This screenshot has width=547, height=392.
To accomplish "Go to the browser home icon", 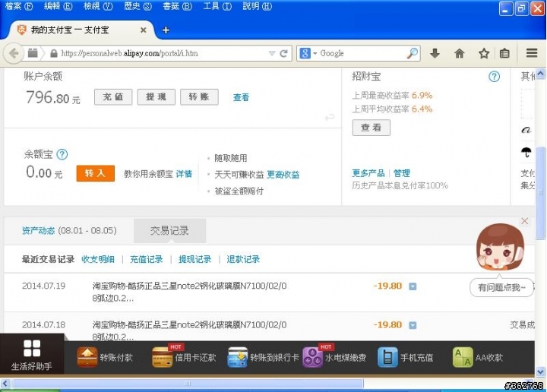I will coord(460,53).
